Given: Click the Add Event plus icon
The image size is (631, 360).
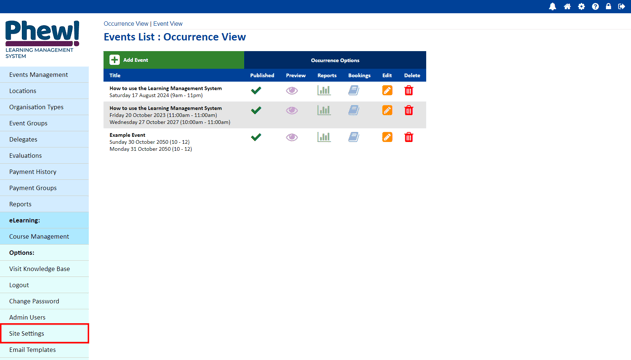Looking at the screenshot, I should [114, 60].
